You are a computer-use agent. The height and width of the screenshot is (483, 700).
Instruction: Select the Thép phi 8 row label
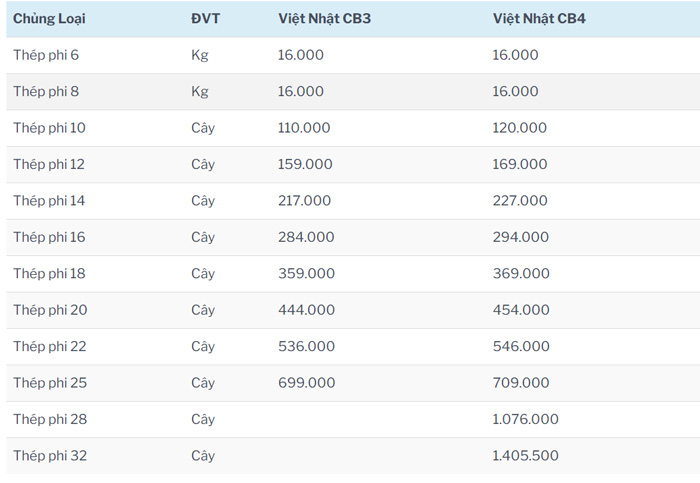click(x=46, y=91)
